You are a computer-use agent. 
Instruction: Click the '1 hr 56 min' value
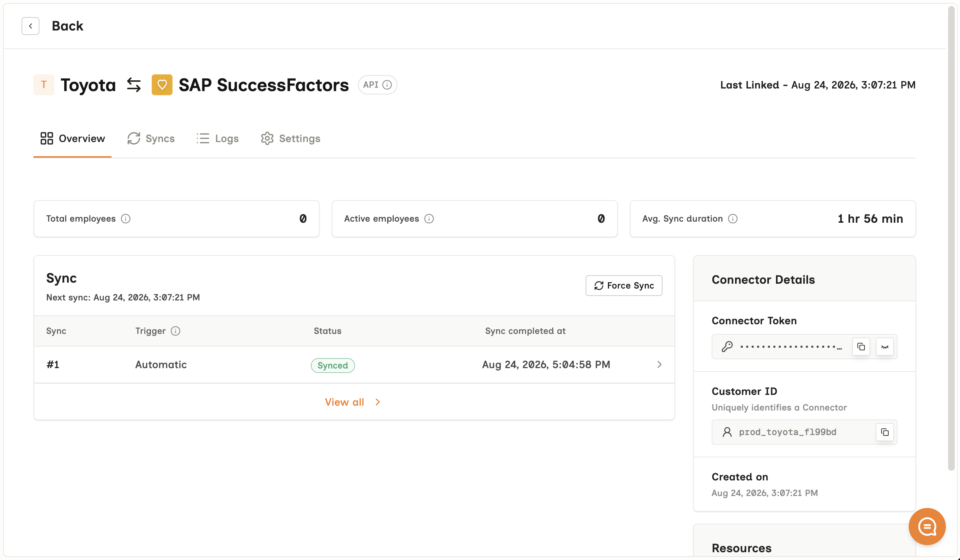(x=870, y=219)
